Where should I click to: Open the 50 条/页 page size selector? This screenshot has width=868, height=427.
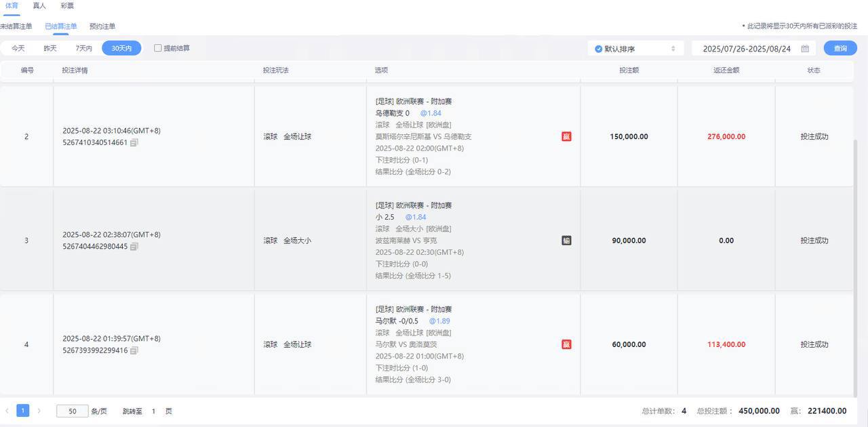(73, 411)
